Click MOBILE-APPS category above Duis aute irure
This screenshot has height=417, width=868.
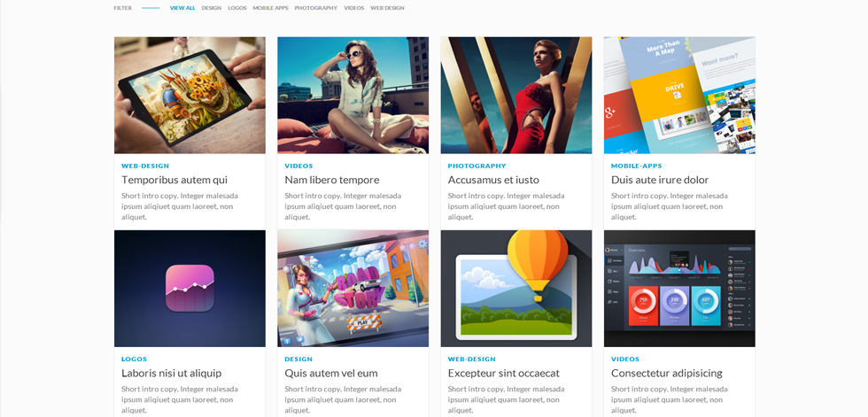coord(637,166)
